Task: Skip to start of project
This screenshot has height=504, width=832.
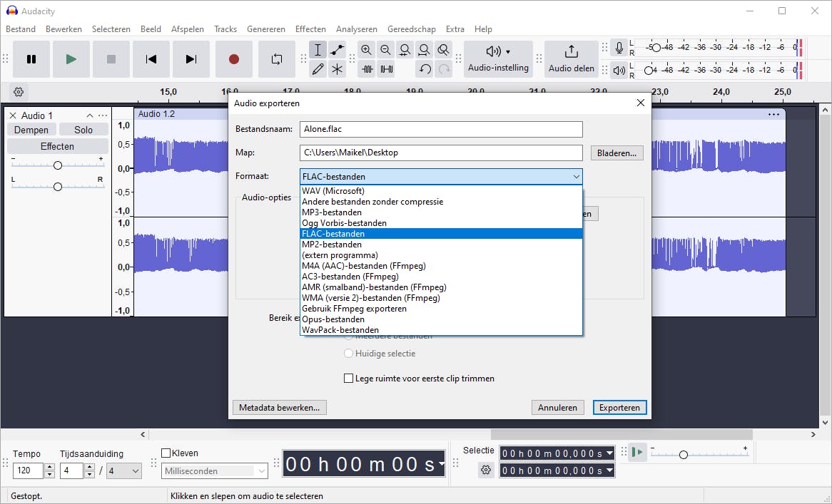Action: [151, 59]
